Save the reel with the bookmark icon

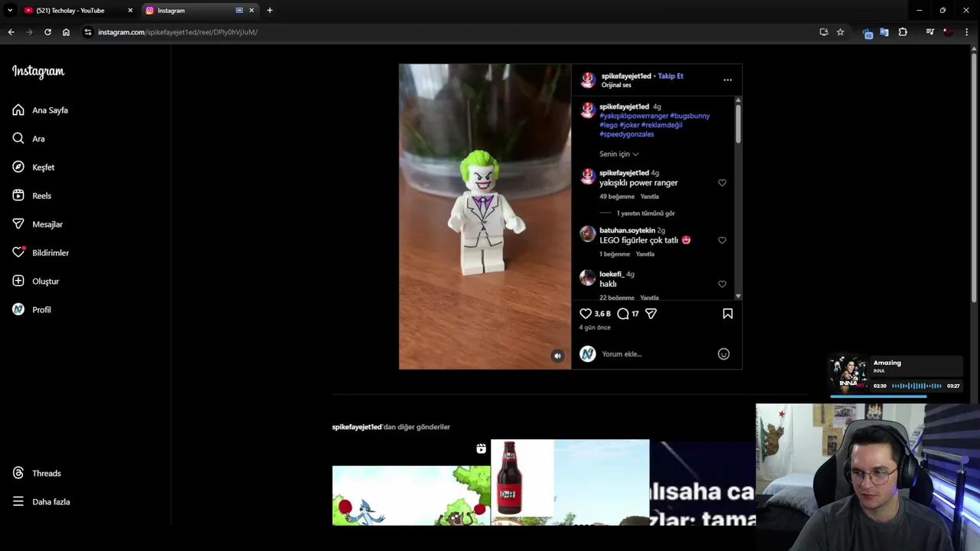[727, 314]
